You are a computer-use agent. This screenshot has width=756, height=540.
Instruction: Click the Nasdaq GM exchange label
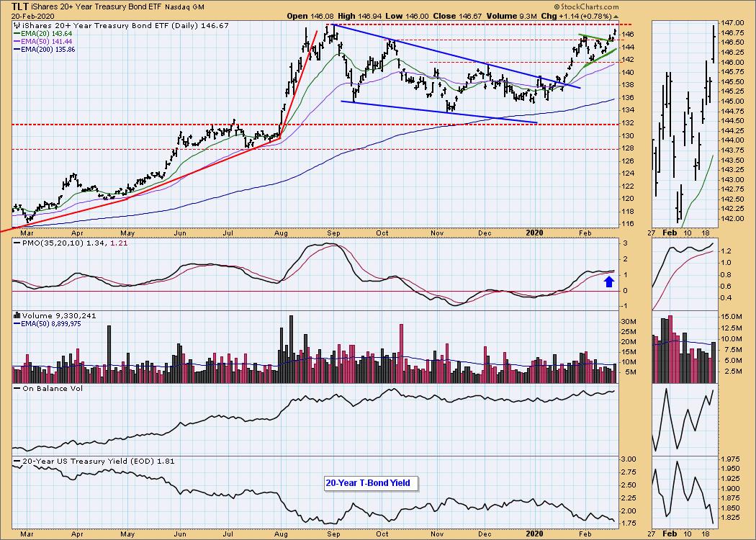(184, 7)
